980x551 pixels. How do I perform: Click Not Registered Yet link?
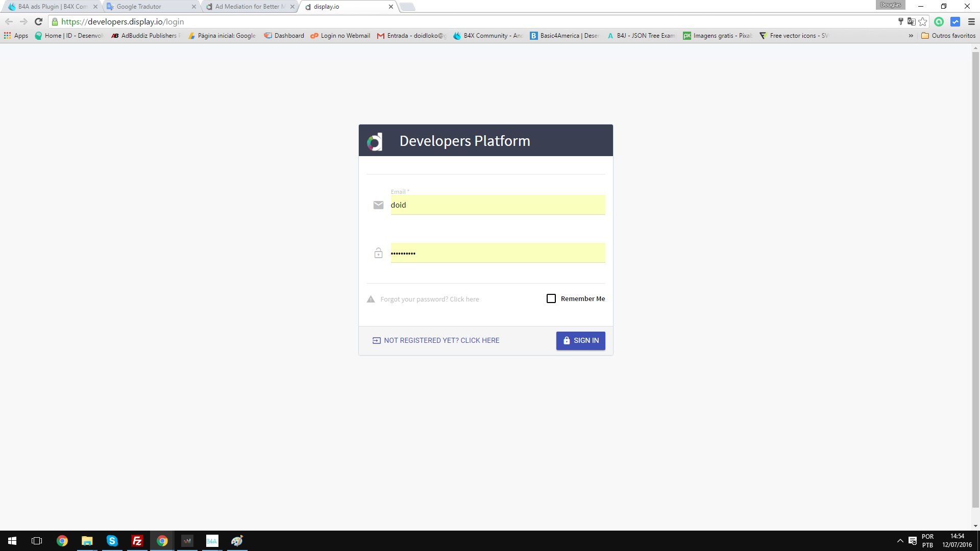441,341
